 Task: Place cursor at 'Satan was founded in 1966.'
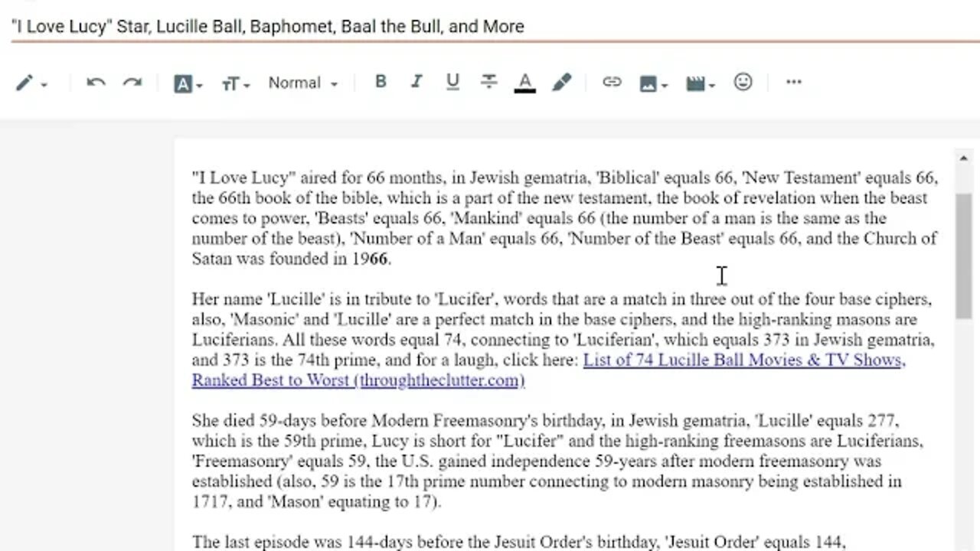coord(292,259)
